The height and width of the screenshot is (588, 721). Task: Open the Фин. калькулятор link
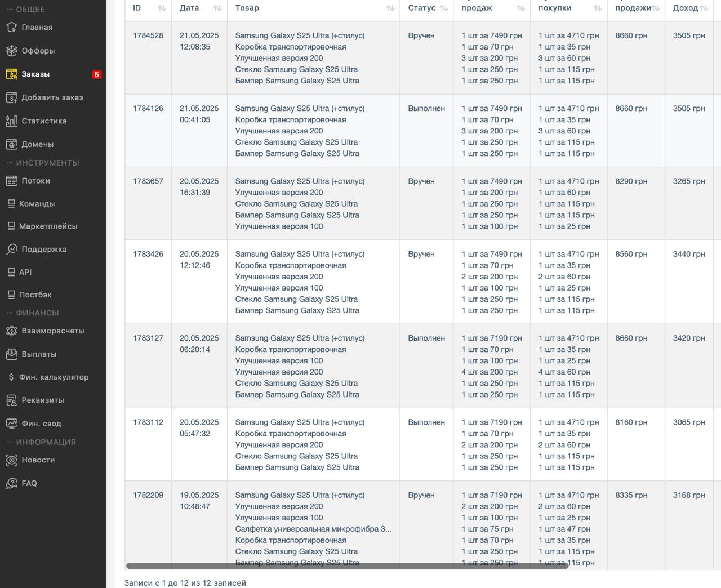coord(54,377)
